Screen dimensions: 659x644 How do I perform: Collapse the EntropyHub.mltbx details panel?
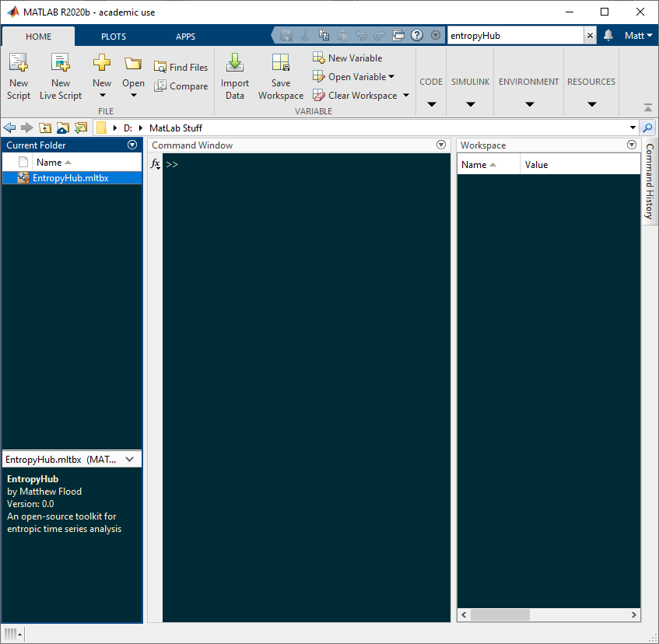(x=129, y=459)
